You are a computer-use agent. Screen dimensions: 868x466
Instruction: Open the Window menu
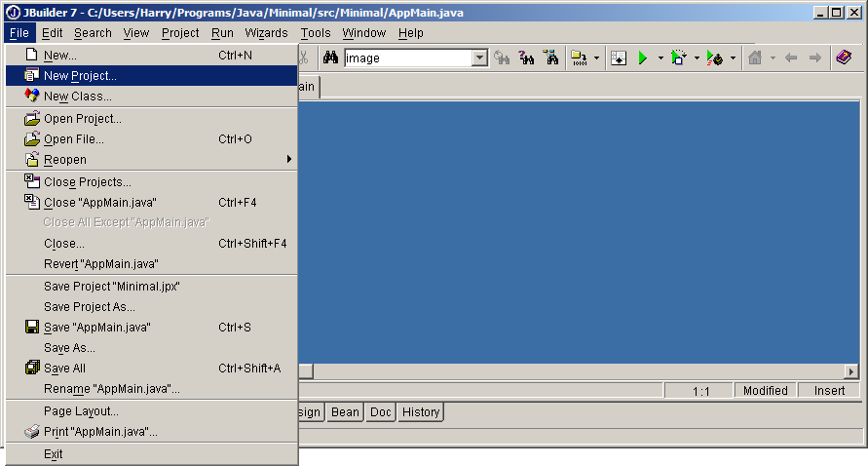(x=363, y=33)
